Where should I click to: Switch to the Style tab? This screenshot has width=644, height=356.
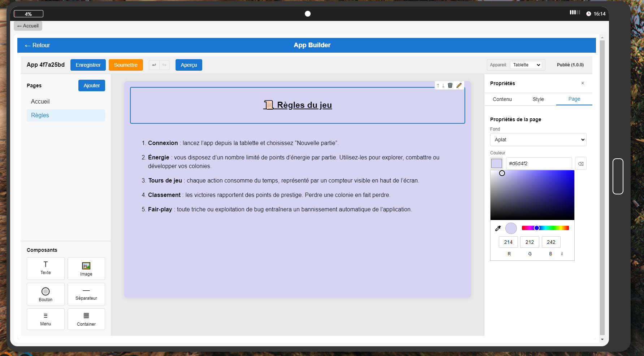(538, 99)
